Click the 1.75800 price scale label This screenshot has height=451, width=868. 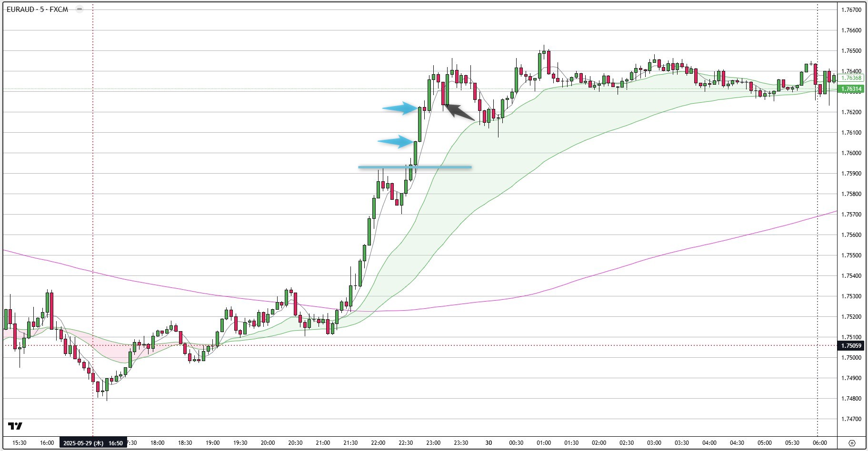click(x=851, y=194)
